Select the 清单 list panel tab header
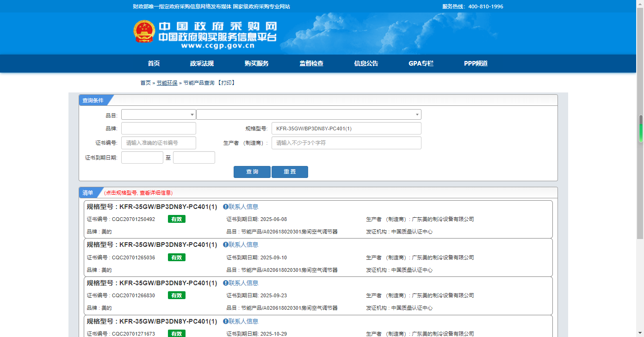The width and height of the screenshot is (644, 337). pyautogui.click(x=88, y=193)
